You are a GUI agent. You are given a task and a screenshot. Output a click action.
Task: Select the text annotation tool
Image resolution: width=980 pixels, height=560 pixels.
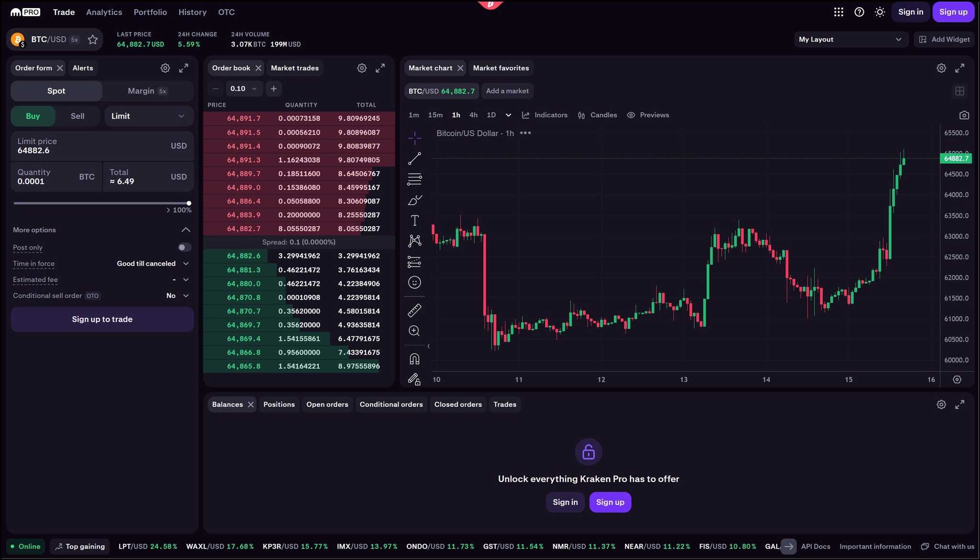413,220
